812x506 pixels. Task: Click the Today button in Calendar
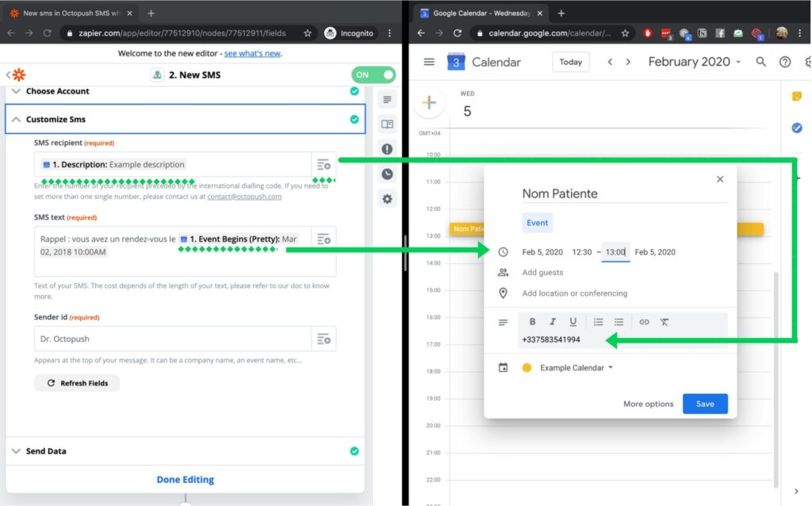point(571,62)
